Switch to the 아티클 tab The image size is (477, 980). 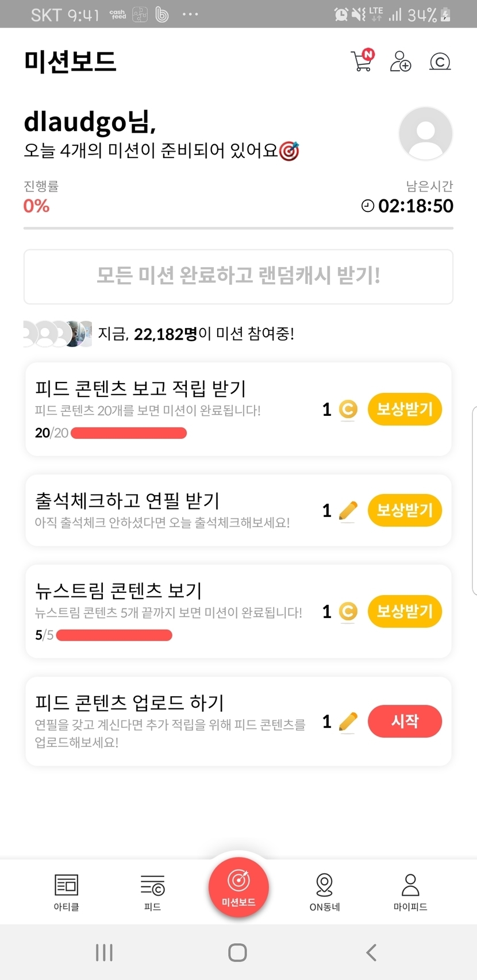click(66, 892)
